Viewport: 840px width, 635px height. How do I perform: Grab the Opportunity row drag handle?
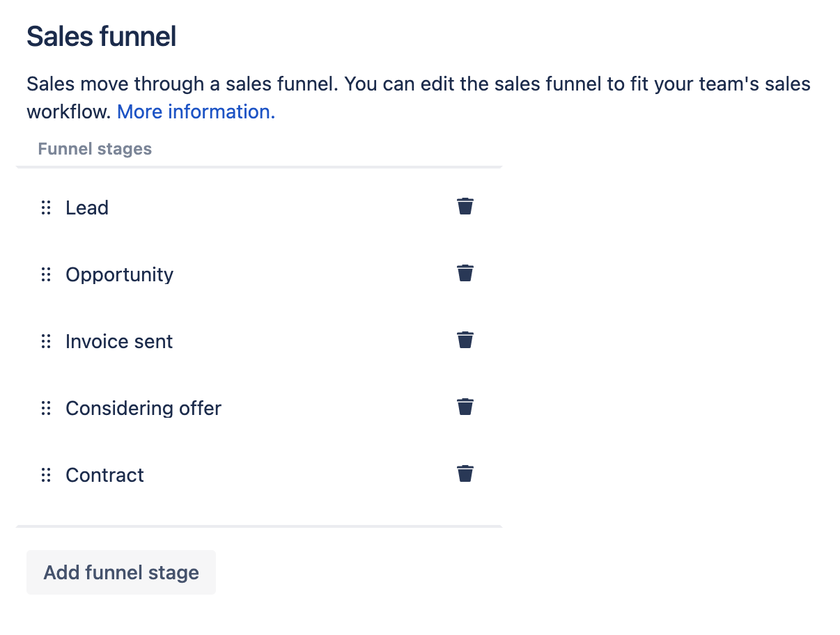46,274
